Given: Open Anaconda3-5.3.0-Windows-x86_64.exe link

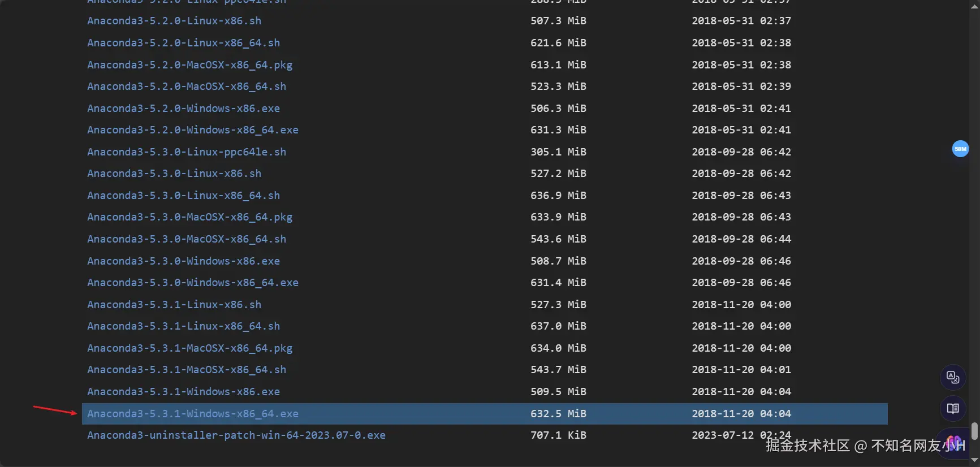Looking at the screenshot, I should [193, 283].
